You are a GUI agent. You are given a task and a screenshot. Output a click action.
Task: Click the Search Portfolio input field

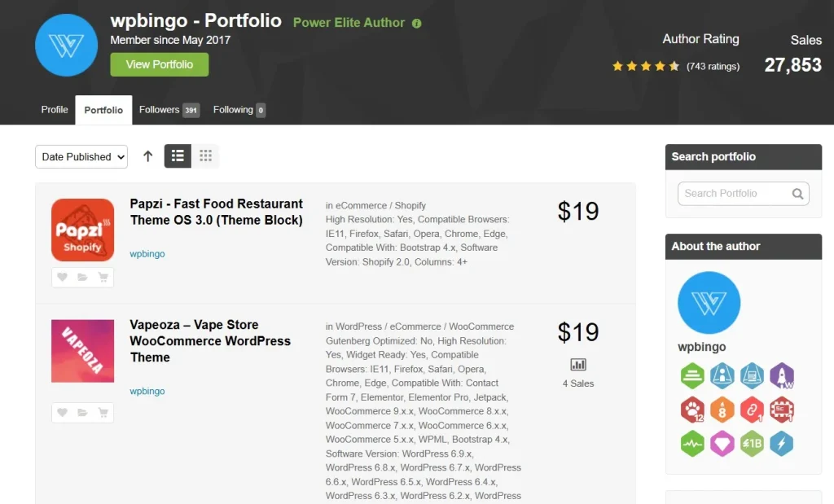[x=735, y=194]
